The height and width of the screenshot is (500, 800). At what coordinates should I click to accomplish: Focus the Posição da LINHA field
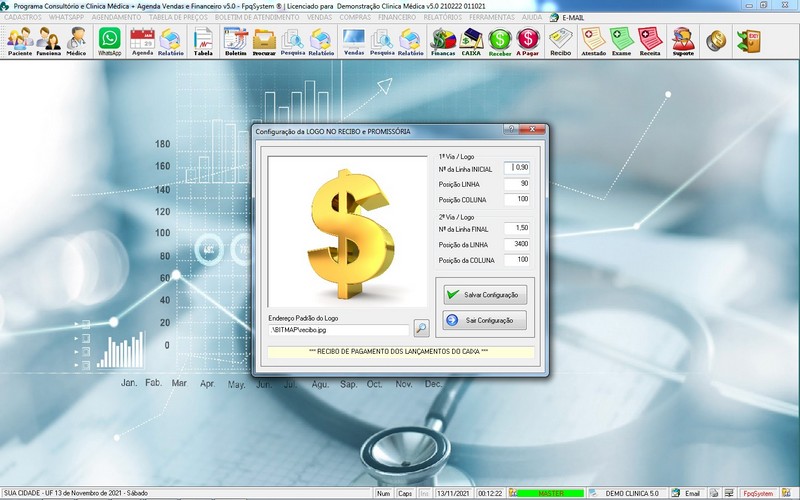pos(517,244)
